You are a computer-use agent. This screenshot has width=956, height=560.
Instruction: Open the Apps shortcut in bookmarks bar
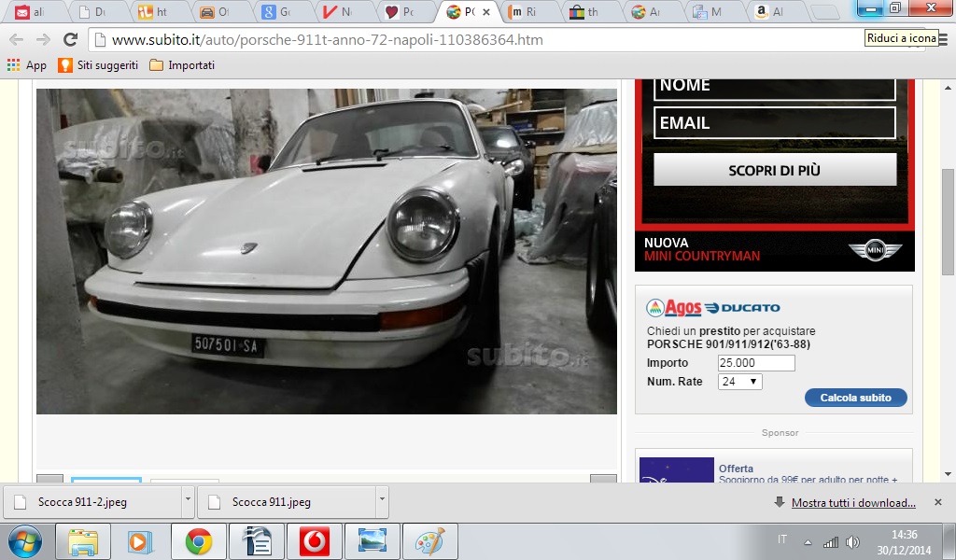(26, 65)
